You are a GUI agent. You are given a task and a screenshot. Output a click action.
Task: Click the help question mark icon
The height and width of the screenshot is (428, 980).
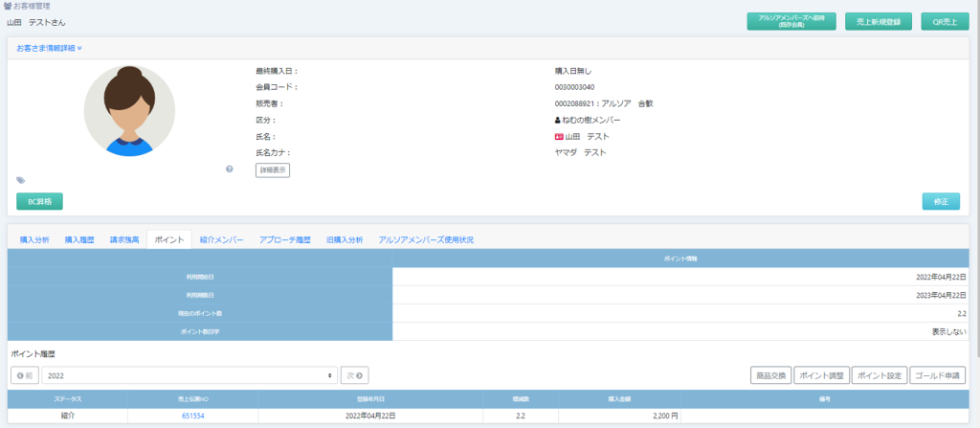pos(230,169)
